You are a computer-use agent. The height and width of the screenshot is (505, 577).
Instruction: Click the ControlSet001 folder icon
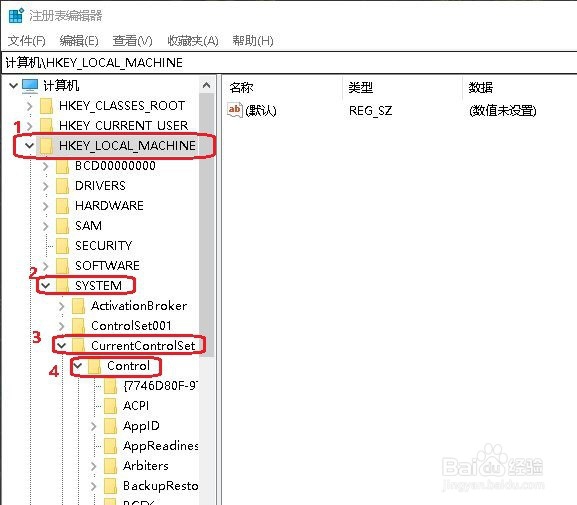78,326
